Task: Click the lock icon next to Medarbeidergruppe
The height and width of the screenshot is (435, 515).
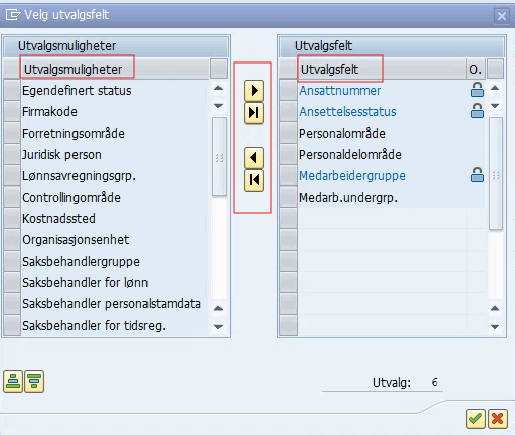Action: (477, 175)
